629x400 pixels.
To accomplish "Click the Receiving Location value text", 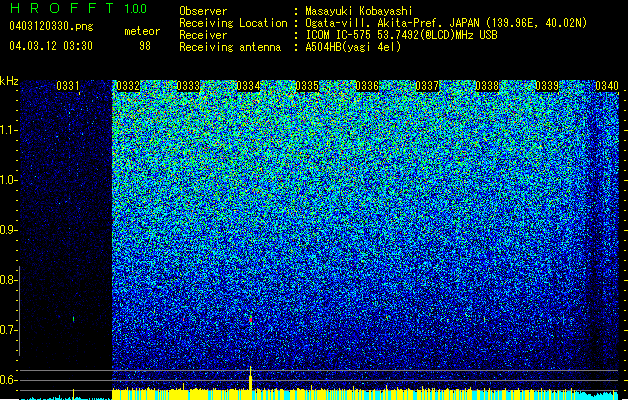I will coord(446,23).
